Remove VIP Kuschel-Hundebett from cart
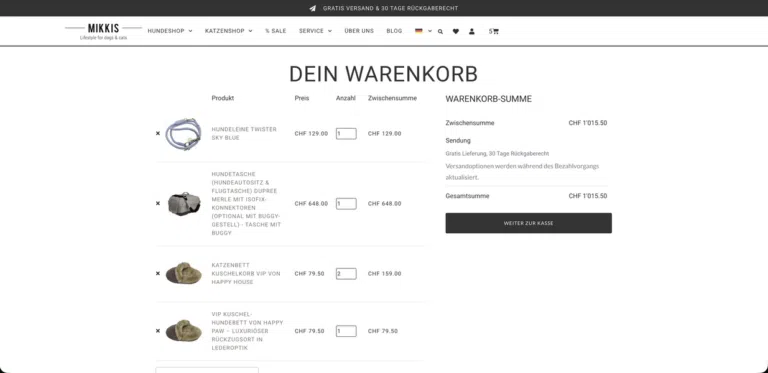 click(x=158, y=330)
